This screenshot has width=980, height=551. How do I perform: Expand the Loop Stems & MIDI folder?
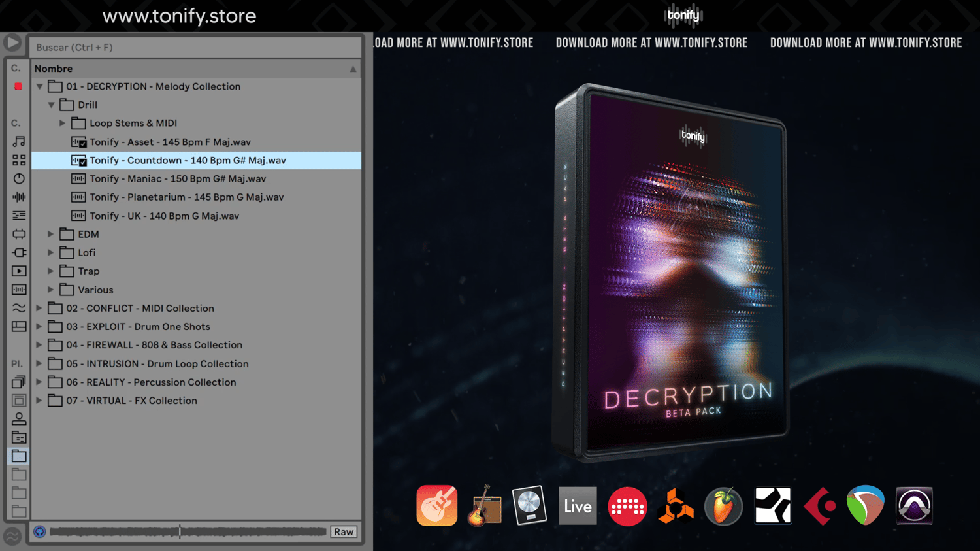click(x=63, y=123)
